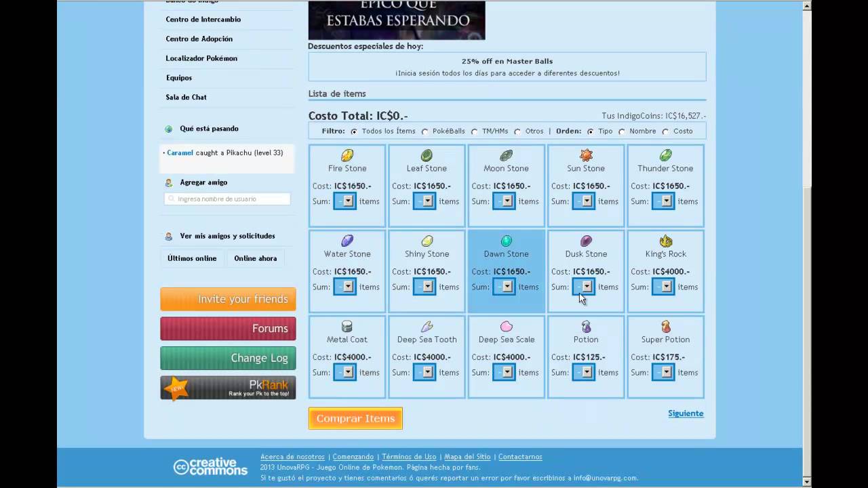Click the Deep Sea Tooth icon
The height and width of the screenshot is (488, 868).
tap(427, 327)
